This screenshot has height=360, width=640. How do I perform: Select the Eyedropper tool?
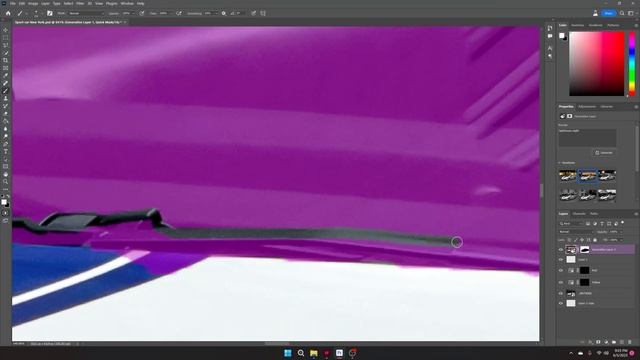[x=5, y=76]
